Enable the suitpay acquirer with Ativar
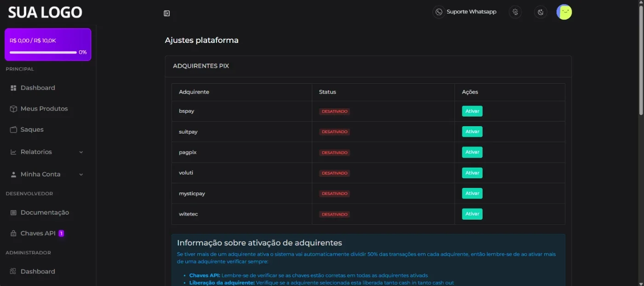The height and width of the screenshot is (286, 644). pyautogui.click(x=472, y=132)
